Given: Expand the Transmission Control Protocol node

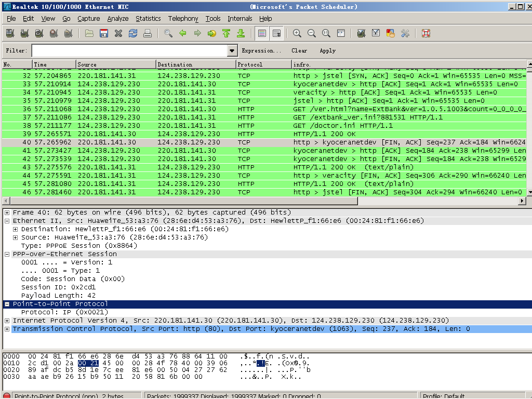Looking at the screenshot, I should tap(7, 329).
